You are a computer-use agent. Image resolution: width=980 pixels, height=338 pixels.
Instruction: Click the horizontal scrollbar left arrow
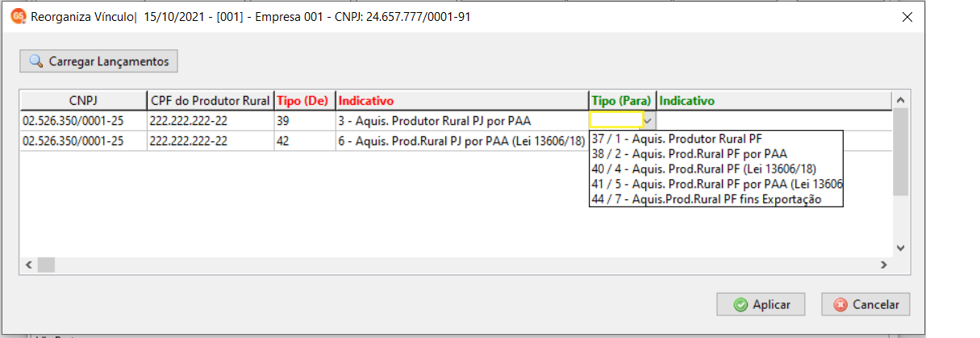(29, 265)
